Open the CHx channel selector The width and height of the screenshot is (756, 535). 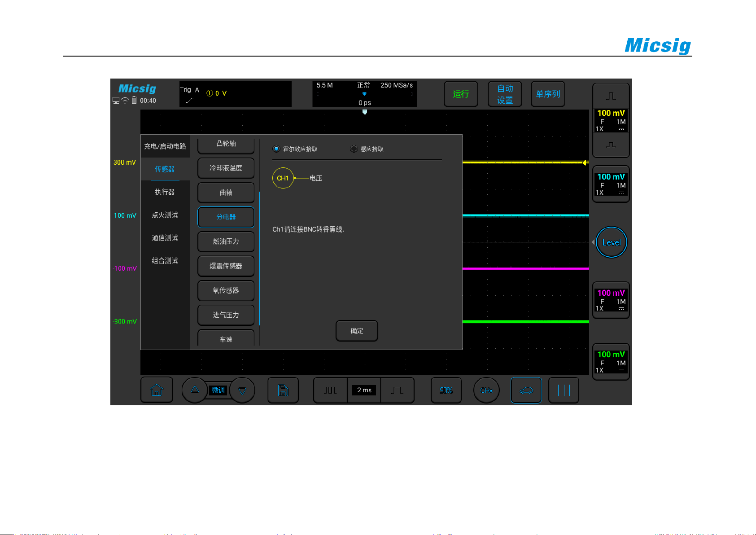coord(486,390)
